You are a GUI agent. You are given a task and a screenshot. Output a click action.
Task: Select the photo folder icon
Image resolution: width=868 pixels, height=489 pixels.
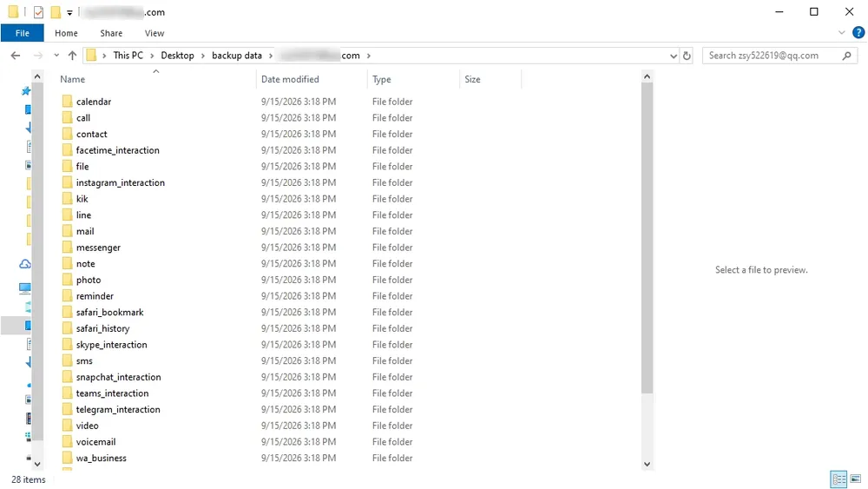coord(67,280)
